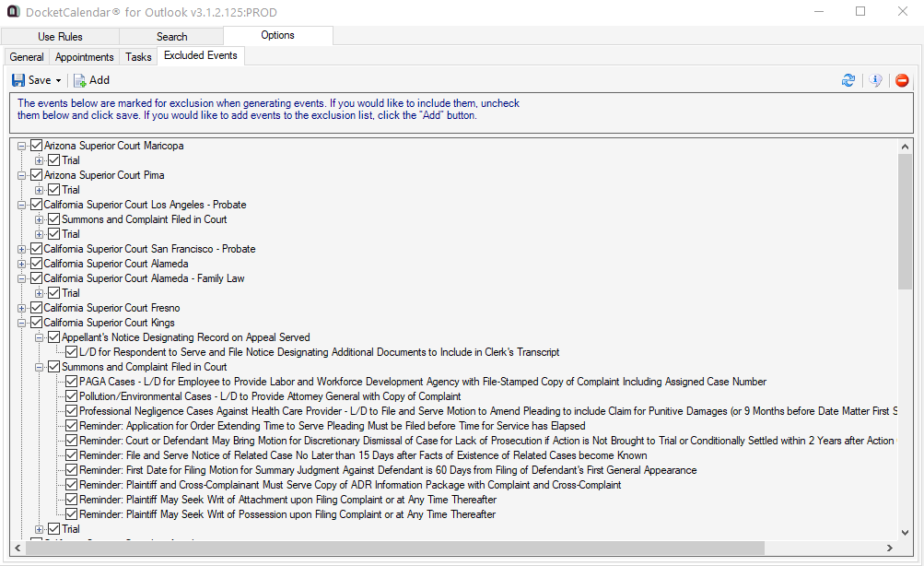Uncheck the PAGA Cases checkbox

pos(72,382)
